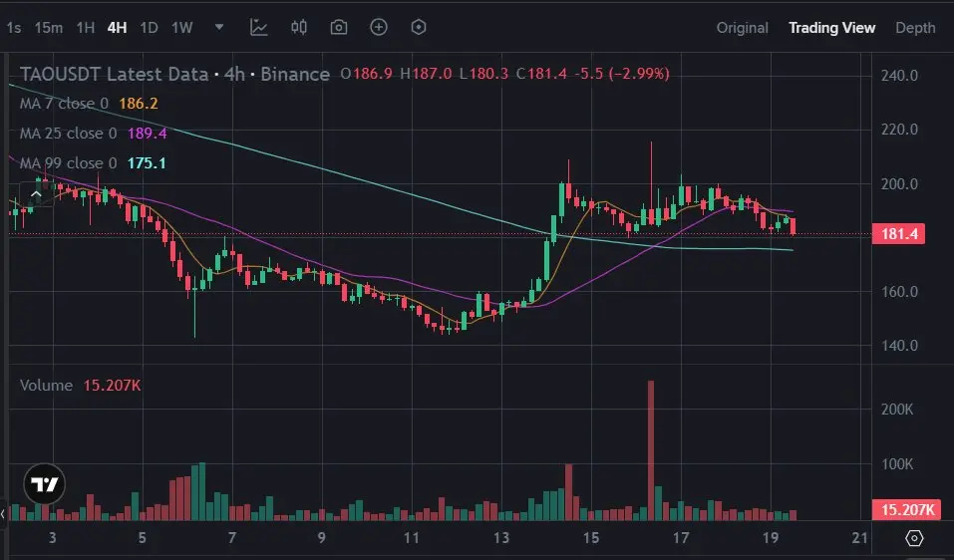Click the Trading View tab

coord(831,28)
